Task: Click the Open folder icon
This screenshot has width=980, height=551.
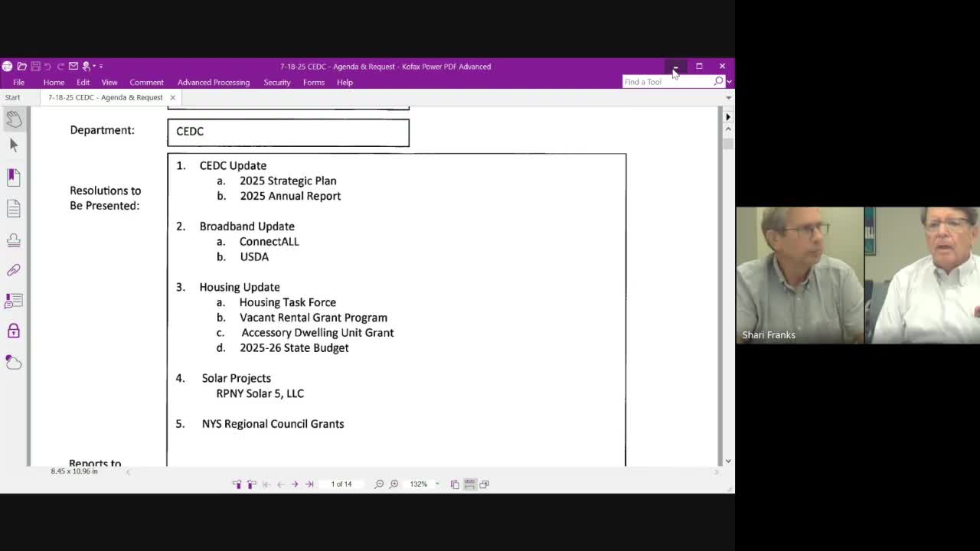Action: (x=21, y=67)
